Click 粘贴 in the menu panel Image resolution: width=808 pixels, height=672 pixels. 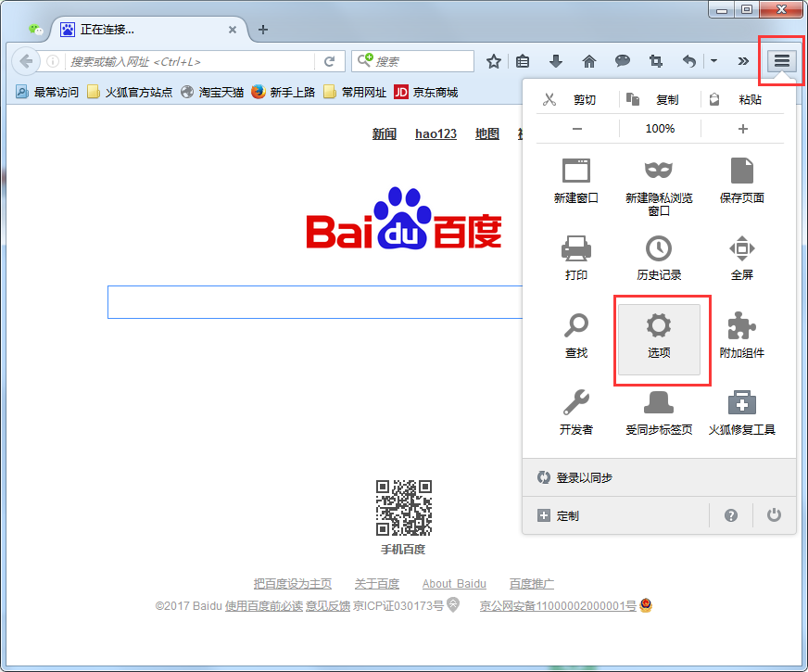click(x=742, y=99)
